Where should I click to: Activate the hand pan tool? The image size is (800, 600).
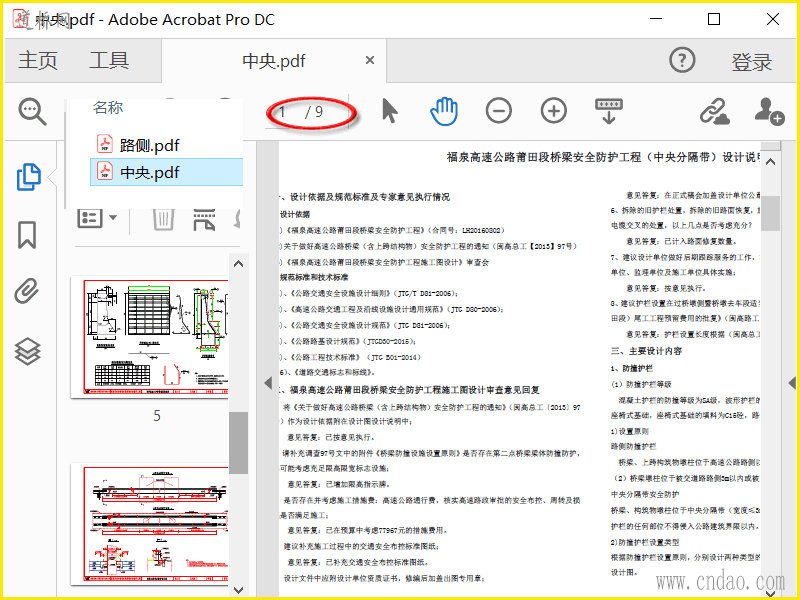(x=444, y=111)
